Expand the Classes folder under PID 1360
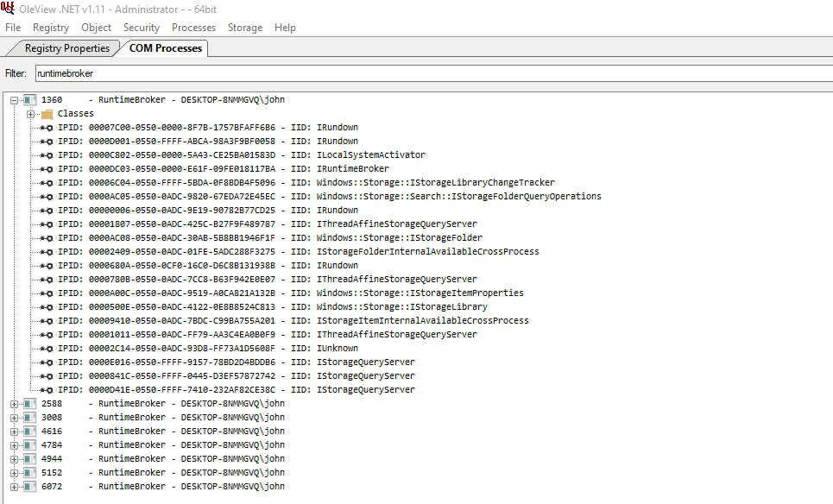 pos(28,113)
